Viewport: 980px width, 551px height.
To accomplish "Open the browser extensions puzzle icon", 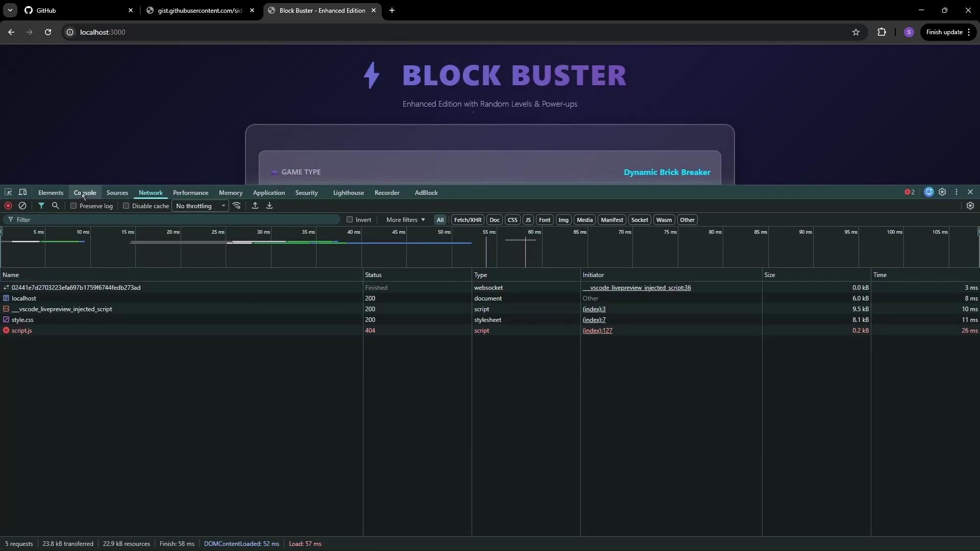I will point(881,32).
